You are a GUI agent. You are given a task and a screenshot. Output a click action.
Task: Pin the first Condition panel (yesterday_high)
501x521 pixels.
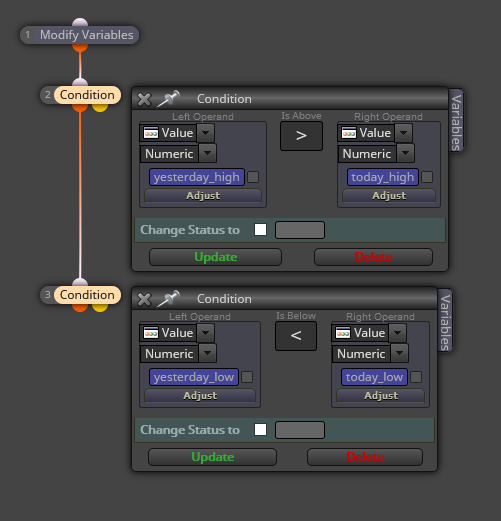(169, 99)
